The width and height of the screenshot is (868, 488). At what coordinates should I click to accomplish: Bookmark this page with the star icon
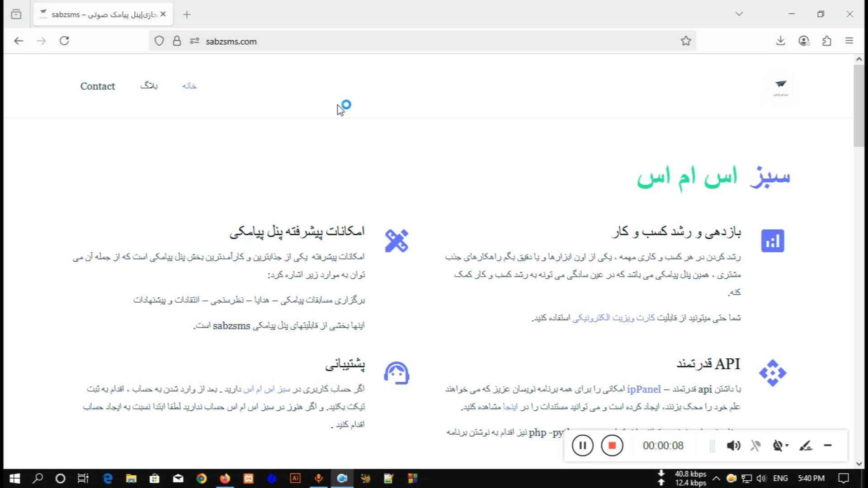[686, 41]
